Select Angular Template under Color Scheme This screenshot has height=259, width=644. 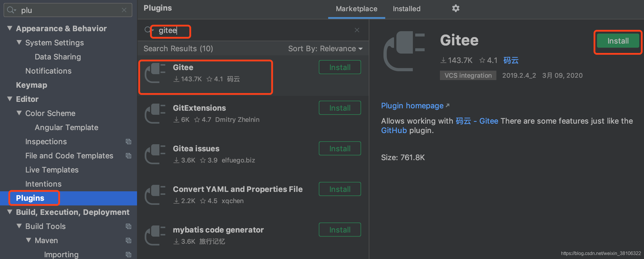(66, 127)
